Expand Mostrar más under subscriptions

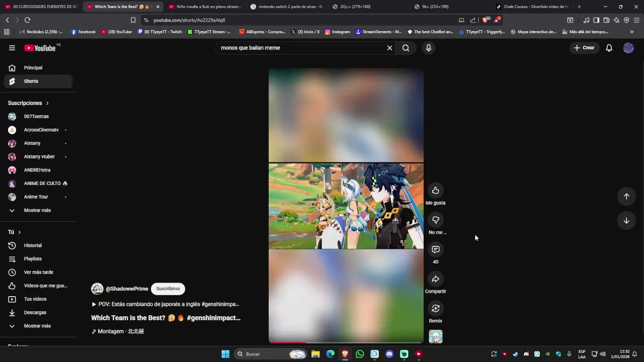click(38, 210)
